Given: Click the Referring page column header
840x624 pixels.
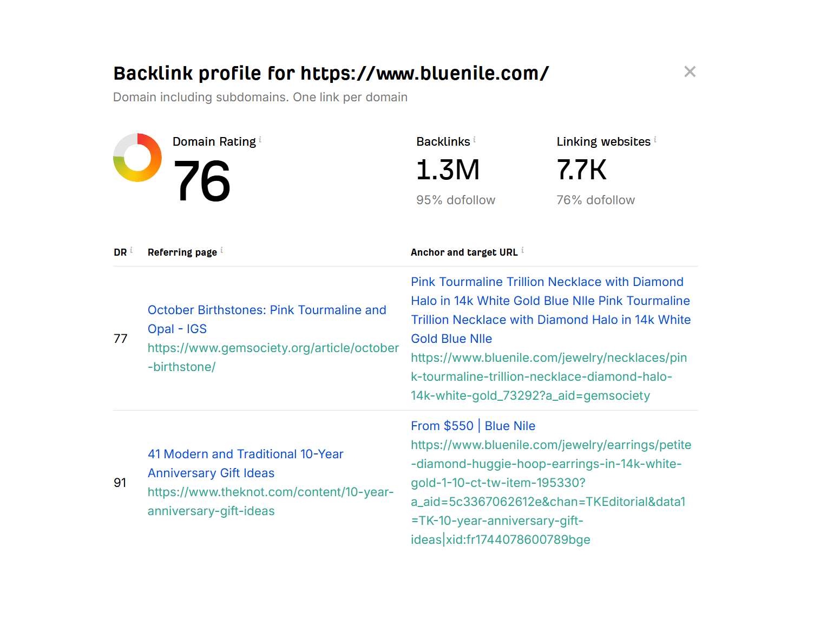Looking at the screenshot, I should (182, 252).
